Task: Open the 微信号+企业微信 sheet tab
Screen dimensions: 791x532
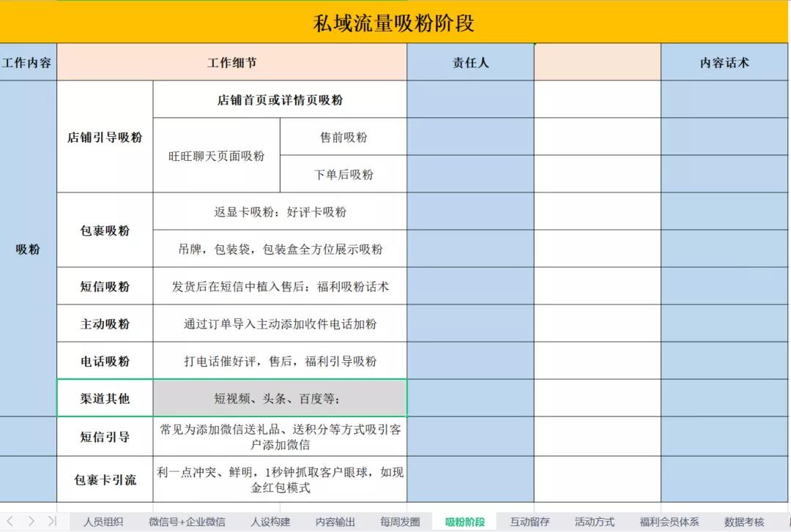Action: pyautogui.click(x=187, y=522)
